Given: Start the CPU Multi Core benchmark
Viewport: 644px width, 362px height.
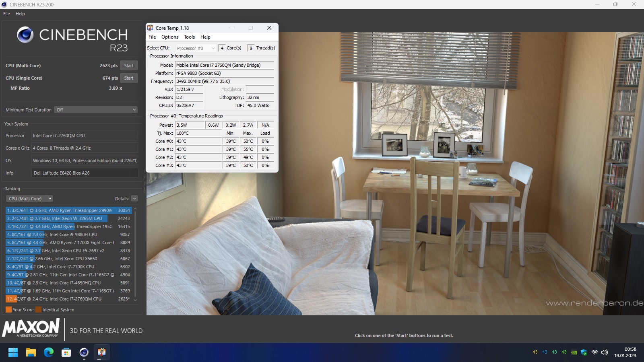Looking at the screenshot, I should click(x=129, y=65).
